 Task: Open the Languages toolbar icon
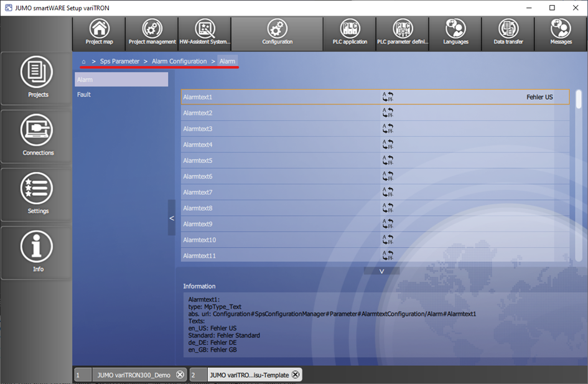coord(455,34)
